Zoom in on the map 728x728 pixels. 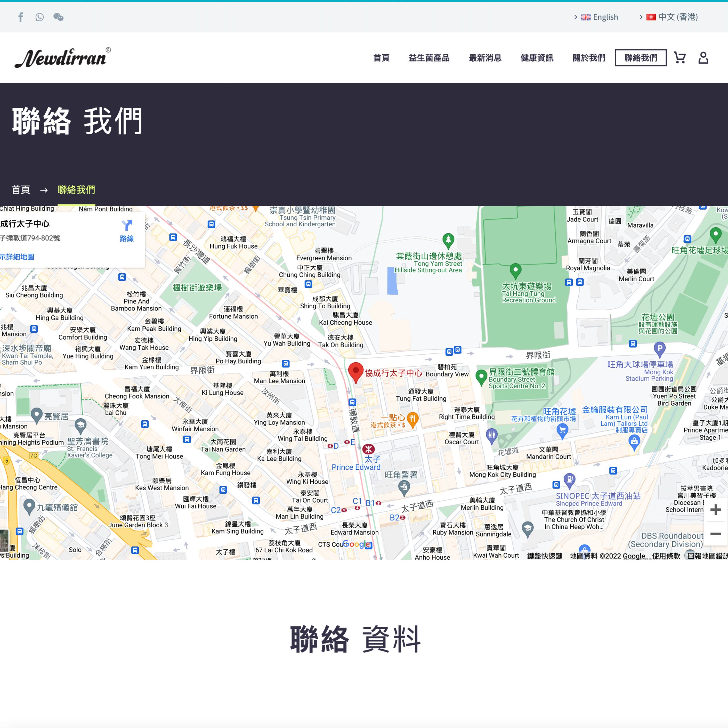click(715, 509)
